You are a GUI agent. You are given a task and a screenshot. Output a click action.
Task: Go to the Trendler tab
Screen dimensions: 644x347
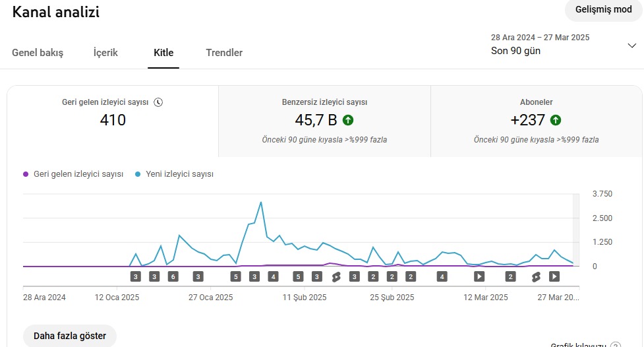[x=224, y=53]
